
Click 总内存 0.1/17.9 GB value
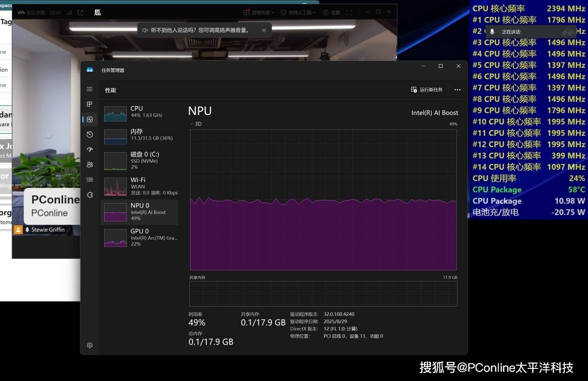pyautogui.click(x=211, y=342)
